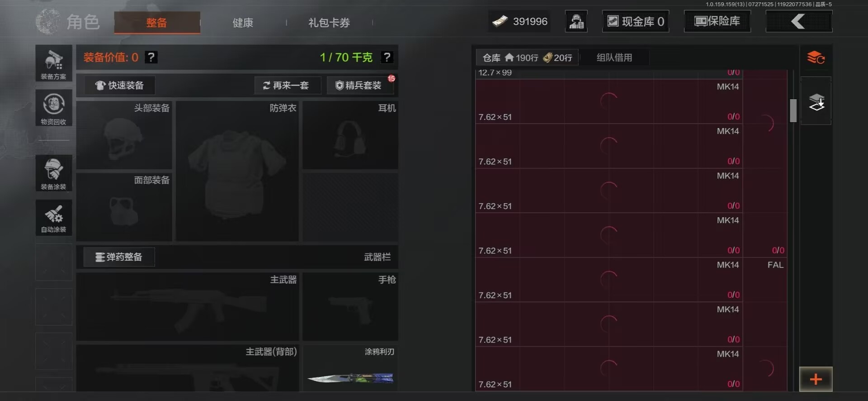Click the 弹药整备 ammo prep button
Screen dimensions: 868x401
coord(119,257)
